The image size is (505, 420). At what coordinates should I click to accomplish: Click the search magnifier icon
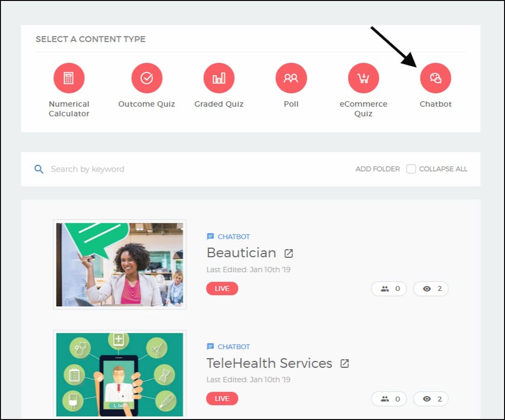point(39,169)
